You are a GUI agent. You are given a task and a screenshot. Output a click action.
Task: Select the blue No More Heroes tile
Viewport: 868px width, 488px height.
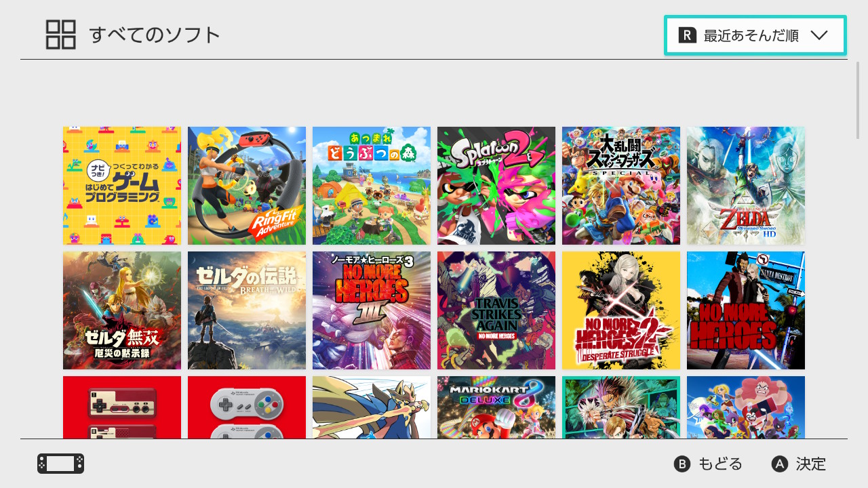[x=746, y=310]
